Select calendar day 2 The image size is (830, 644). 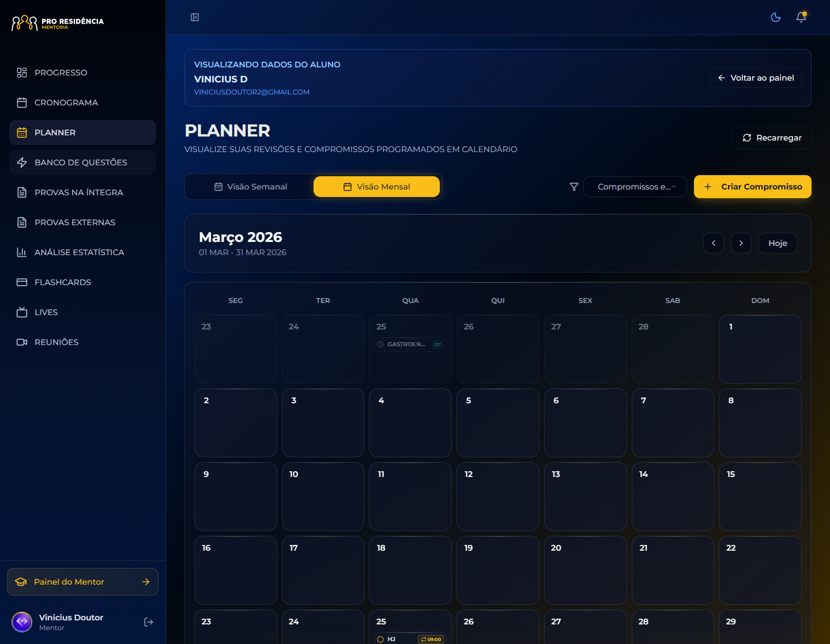pos(236,423)
